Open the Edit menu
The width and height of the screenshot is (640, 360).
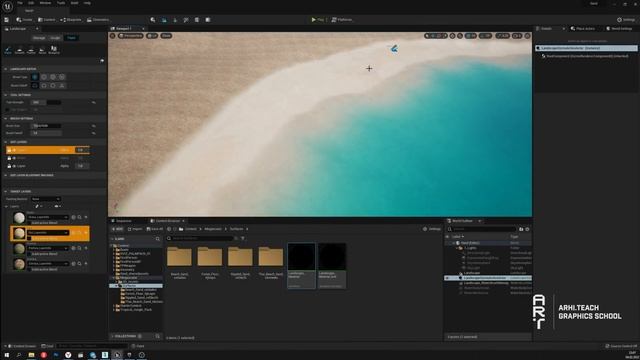tap(31, 3)
